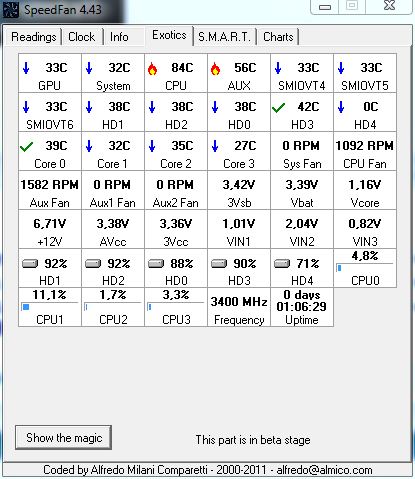Click the down arrow beside HD4 0C

click(x=341, y=107)
